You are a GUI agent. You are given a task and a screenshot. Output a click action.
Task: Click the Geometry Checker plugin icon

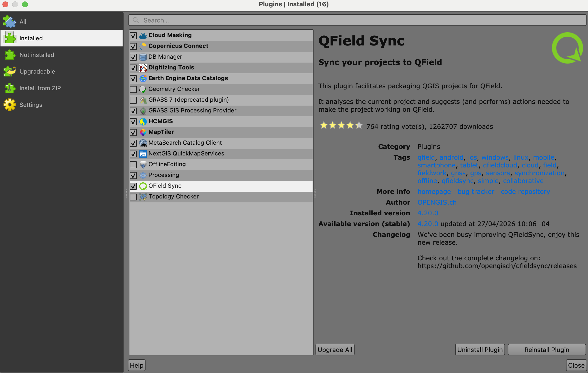coord(143,89)
